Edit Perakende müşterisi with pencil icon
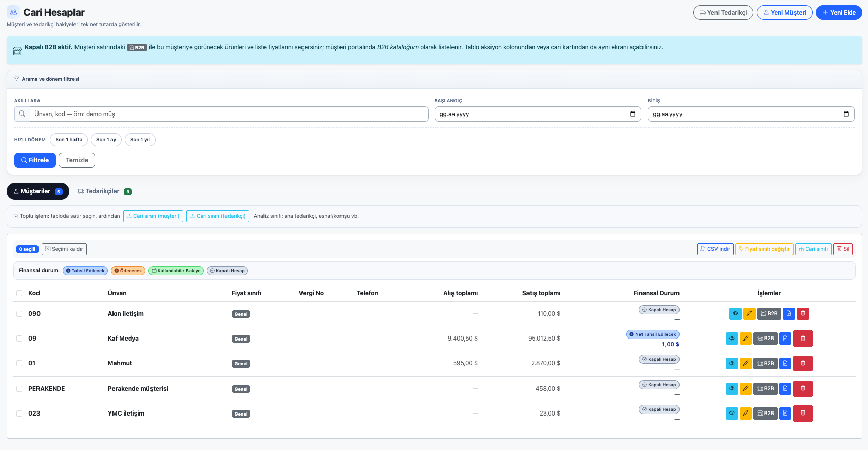Image resolution: width=868 pixels, height=450 pixels. [745, 389]
